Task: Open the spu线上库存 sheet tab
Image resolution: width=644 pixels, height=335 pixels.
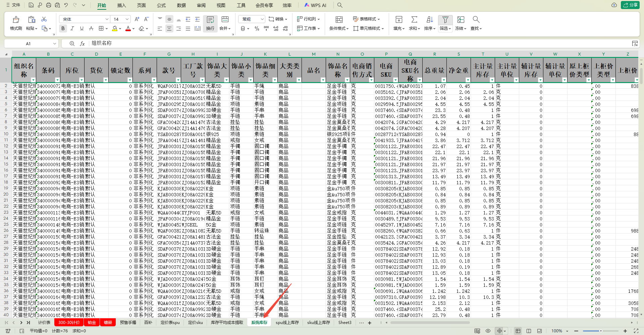Action: 287,323
